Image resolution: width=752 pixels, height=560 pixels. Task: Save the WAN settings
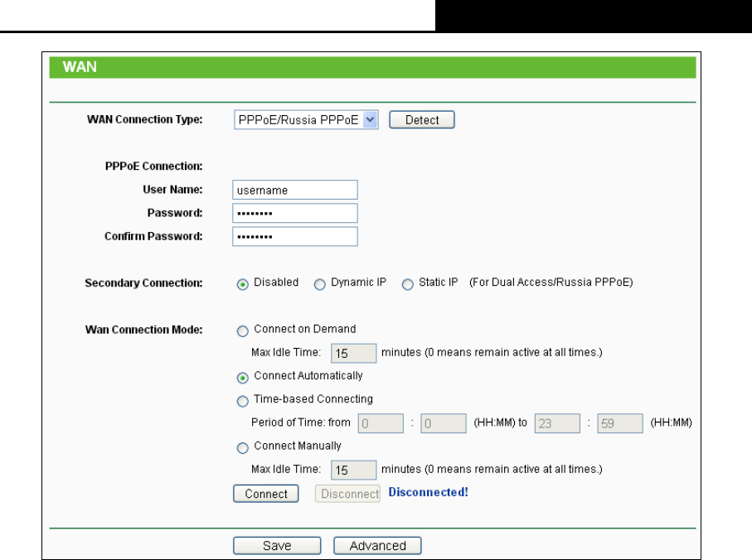tap(277, 546)
